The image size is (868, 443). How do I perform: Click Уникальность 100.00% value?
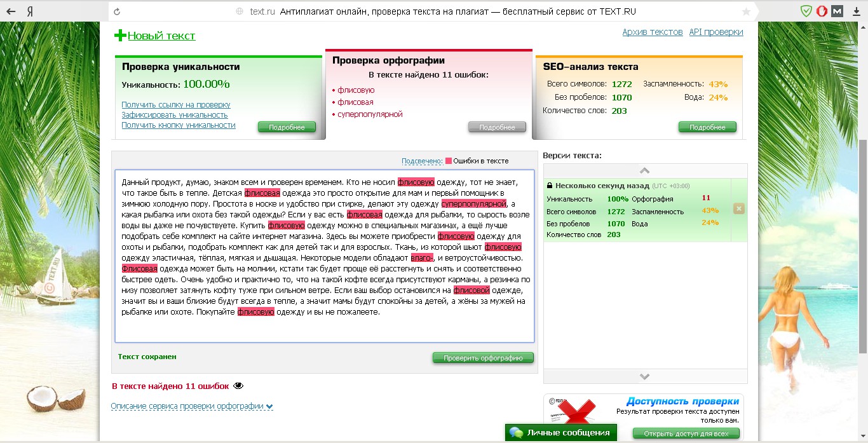coord(207,84)
